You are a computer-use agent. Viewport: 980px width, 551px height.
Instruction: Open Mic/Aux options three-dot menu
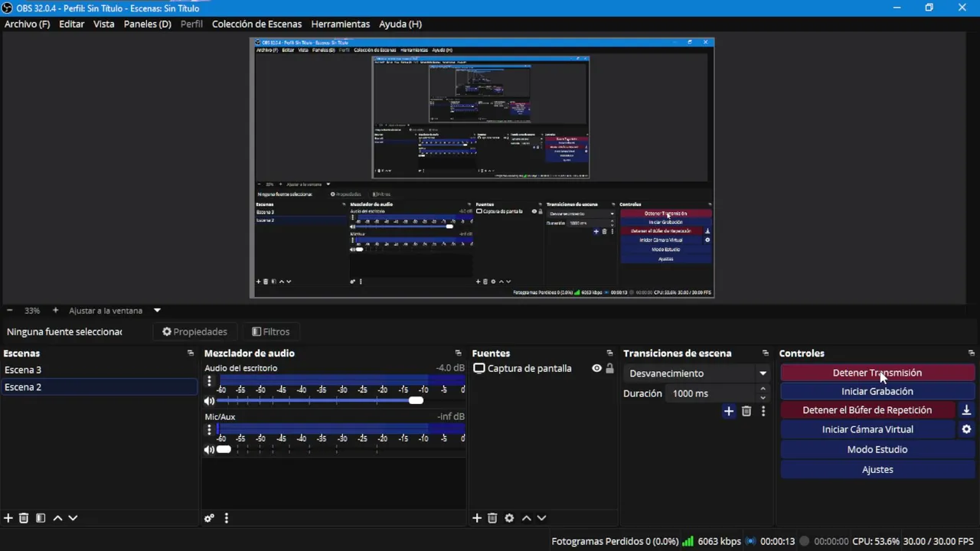(x=209, y=430)
